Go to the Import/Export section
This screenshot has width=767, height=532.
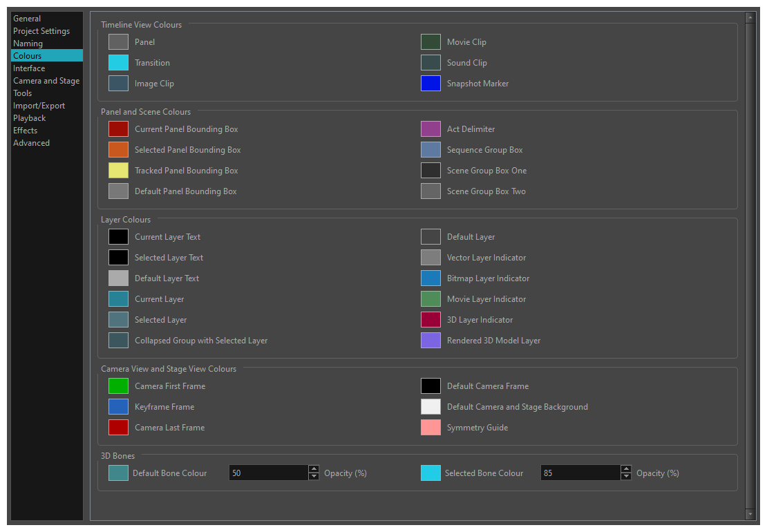[x=39, y=106]
